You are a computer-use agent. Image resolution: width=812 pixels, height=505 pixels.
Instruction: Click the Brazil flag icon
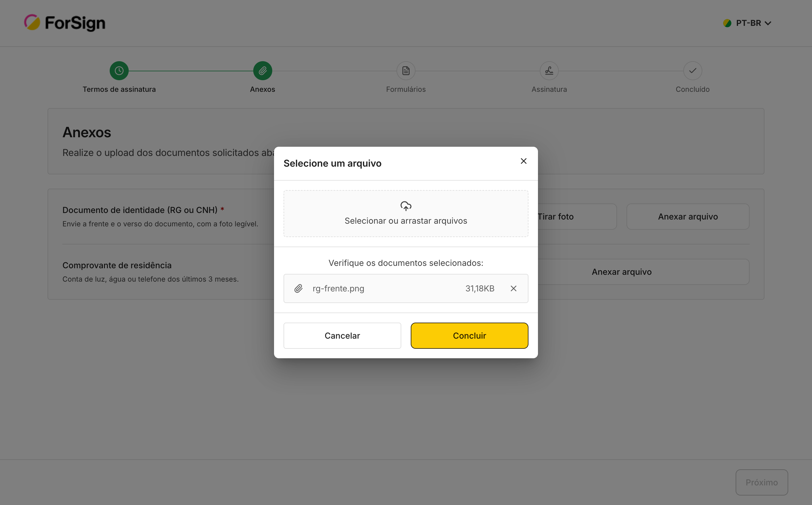(x=727, y=23)
